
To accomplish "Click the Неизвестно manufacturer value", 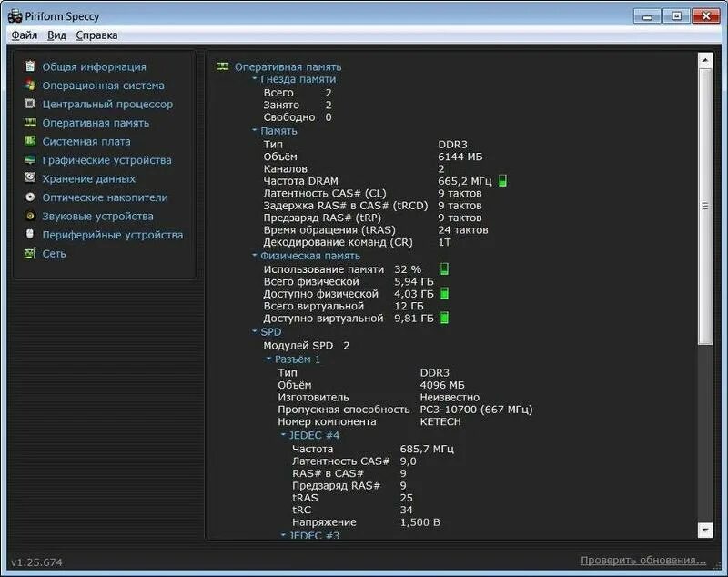I will click(450, 398).
